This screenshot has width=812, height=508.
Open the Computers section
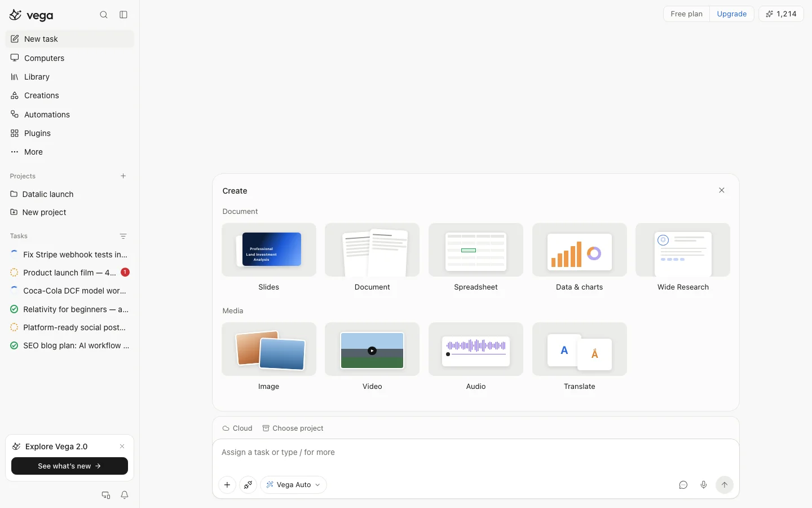[x=70, y=58]
